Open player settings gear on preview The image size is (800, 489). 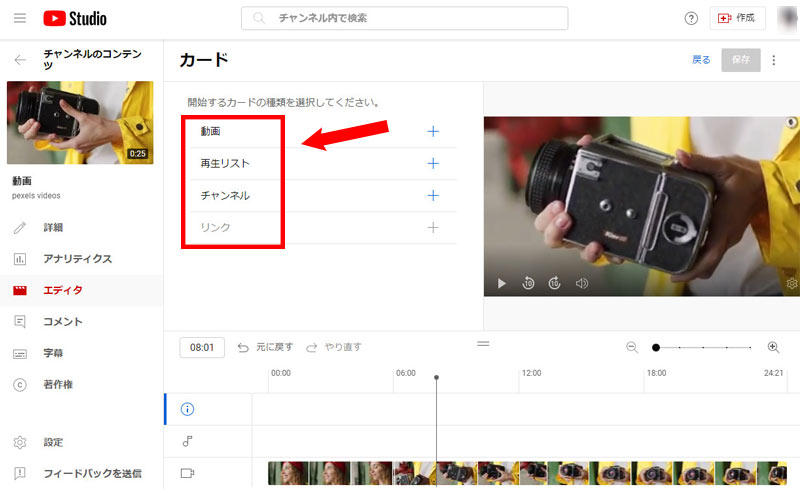pos(792,283)
